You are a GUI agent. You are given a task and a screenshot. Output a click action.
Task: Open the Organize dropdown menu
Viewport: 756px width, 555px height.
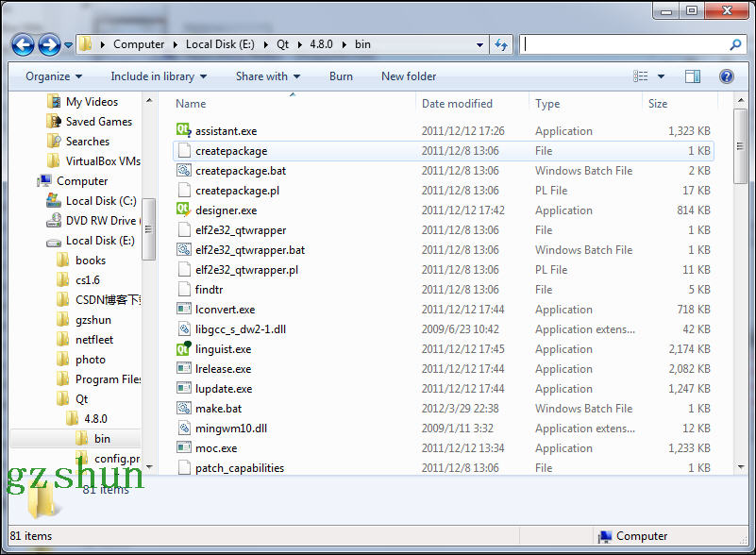pos(54,76)
